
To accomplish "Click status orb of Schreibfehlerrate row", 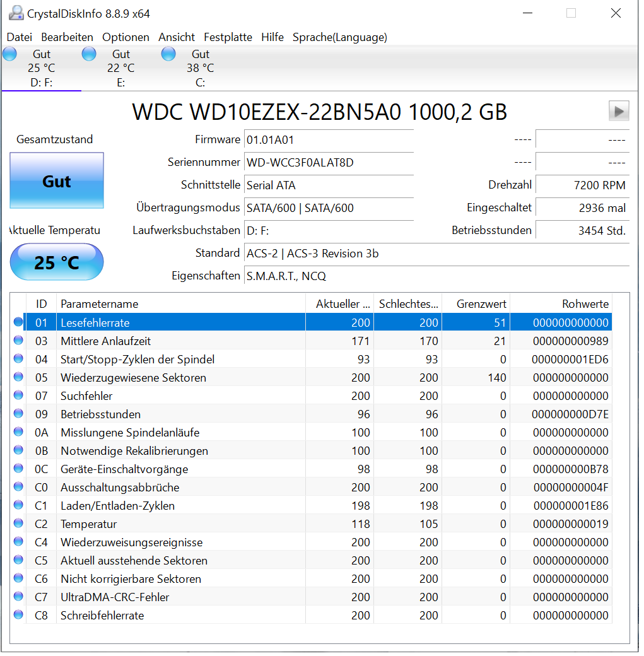I will click(18, 614).
